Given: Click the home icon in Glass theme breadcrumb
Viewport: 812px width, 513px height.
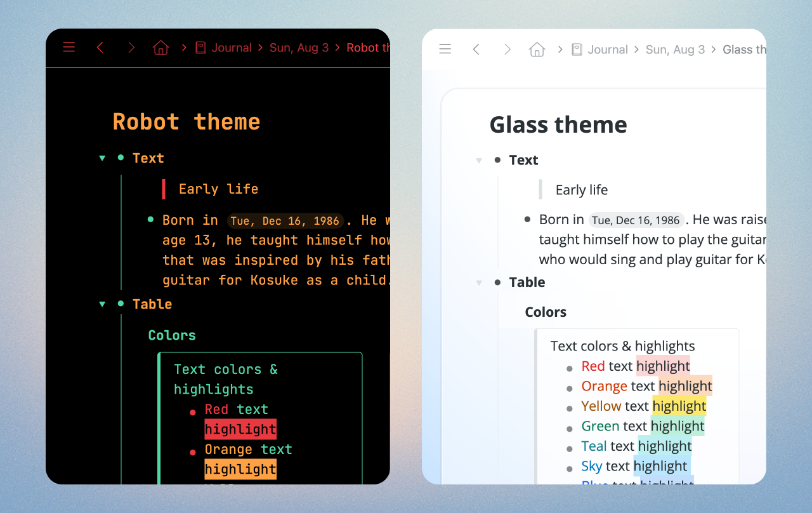Looking at the screenshot, I should 537,48.
